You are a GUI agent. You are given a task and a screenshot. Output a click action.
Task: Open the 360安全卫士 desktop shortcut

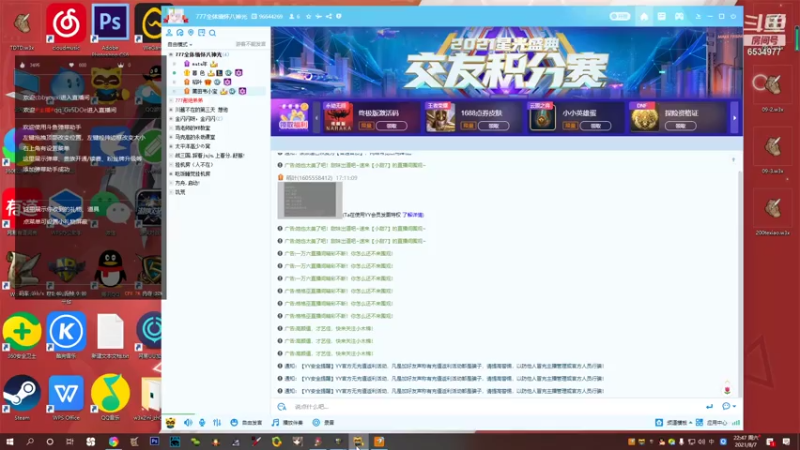tap(22, 335)
